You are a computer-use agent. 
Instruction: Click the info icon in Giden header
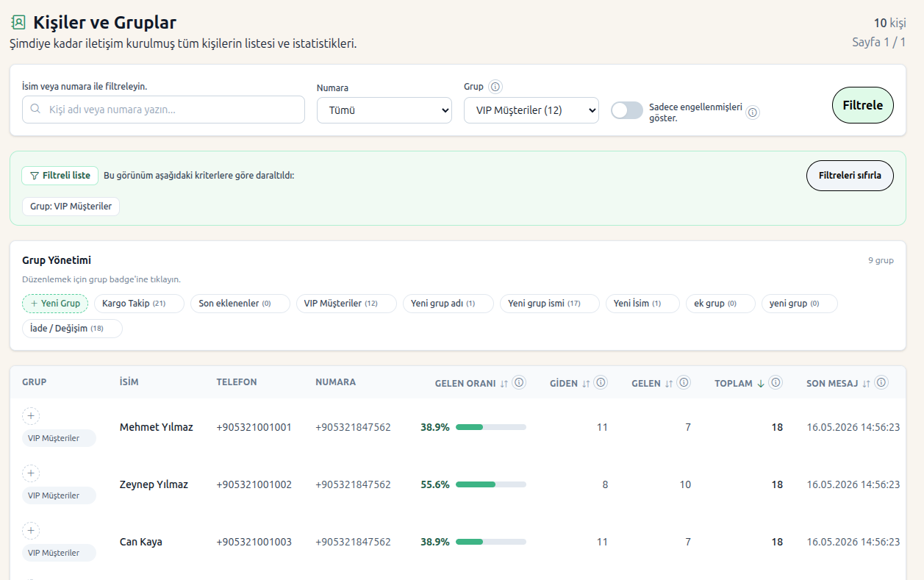(601, 382)
